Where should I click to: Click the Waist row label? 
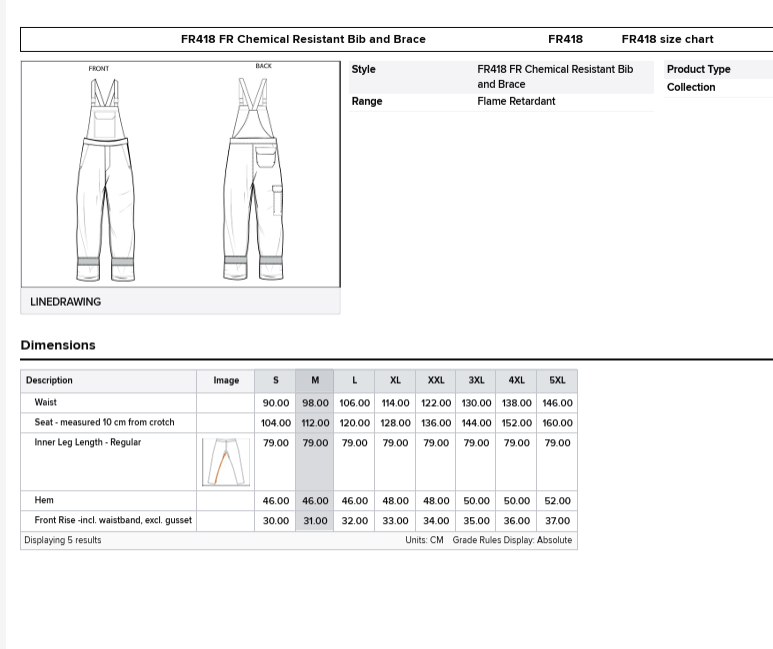[x=46, y=403]
